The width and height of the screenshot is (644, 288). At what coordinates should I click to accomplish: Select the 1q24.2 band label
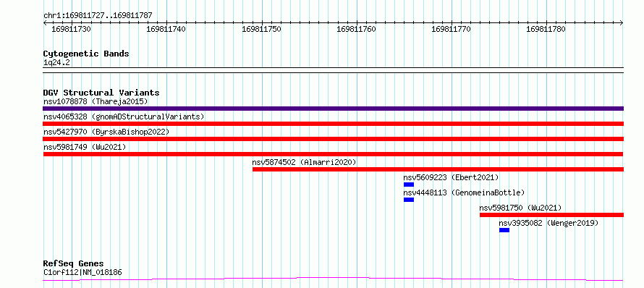[56, 63]
